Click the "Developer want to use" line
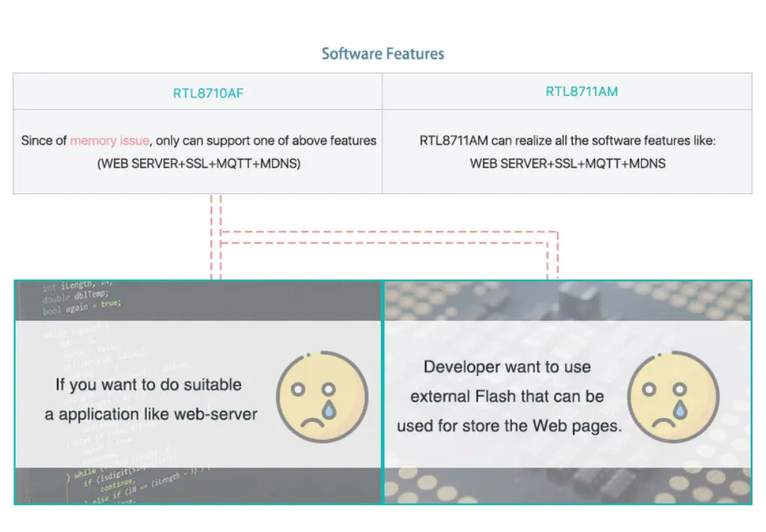The height and width of the screenshot is (532, 766). 507,367
